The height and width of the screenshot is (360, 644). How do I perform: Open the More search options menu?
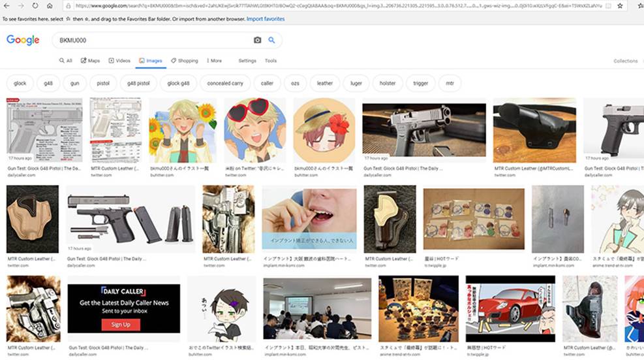click(x=214, y=61)
